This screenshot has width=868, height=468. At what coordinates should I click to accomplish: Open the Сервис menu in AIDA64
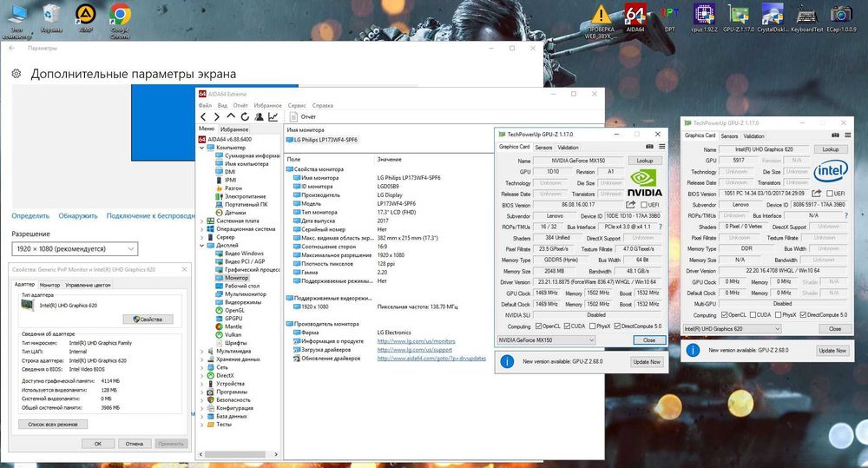297,105
